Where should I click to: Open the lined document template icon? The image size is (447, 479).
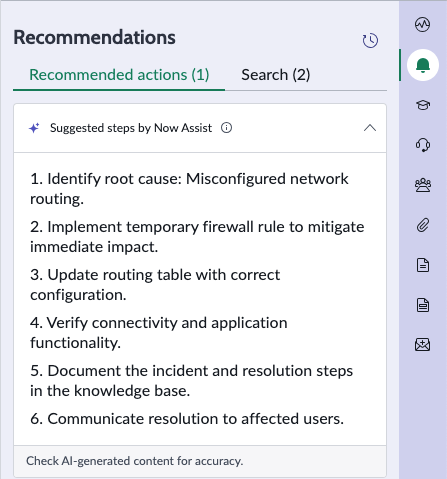pos(423,305)
